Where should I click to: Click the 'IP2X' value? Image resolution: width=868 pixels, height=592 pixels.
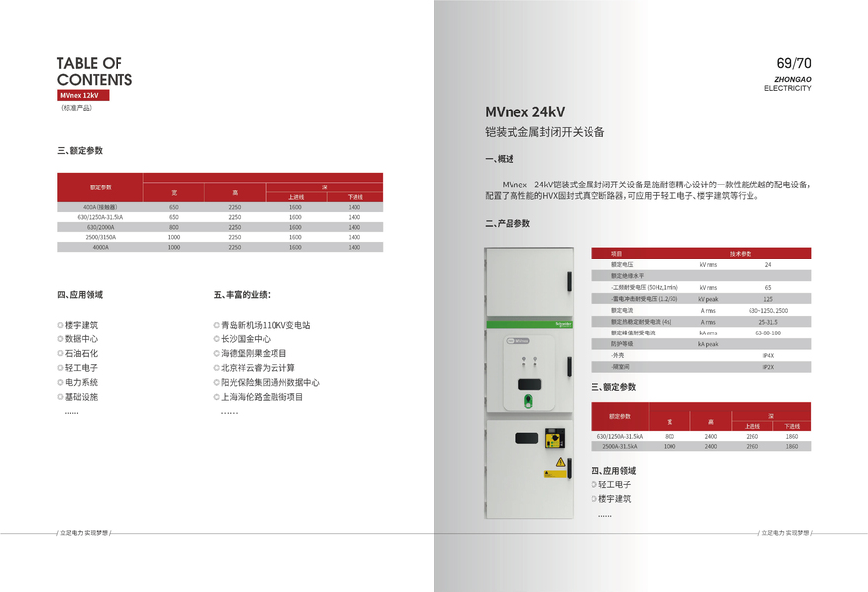tap(768, 367)
